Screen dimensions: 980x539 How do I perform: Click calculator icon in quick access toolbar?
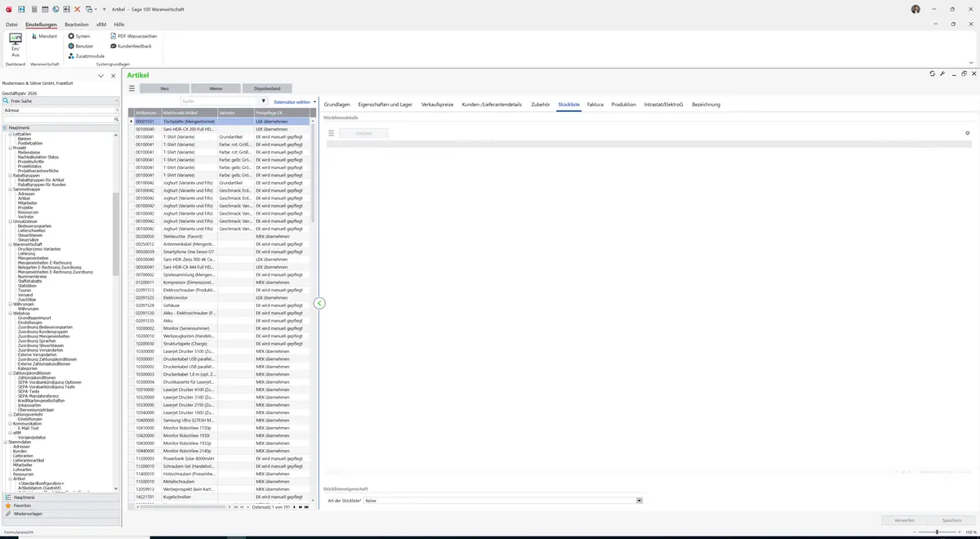(x=33, y=9)
